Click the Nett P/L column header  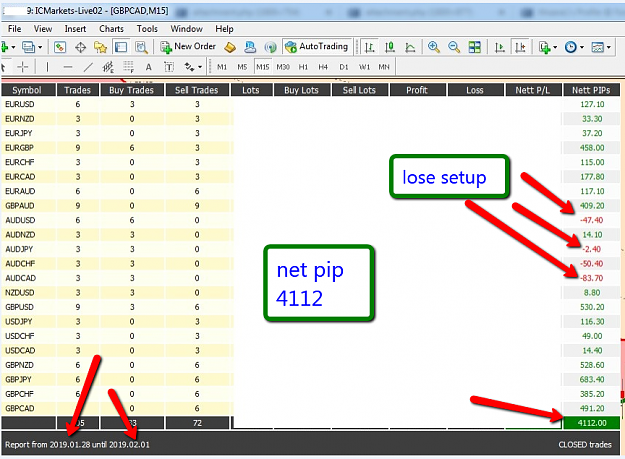tap(533, 90)
